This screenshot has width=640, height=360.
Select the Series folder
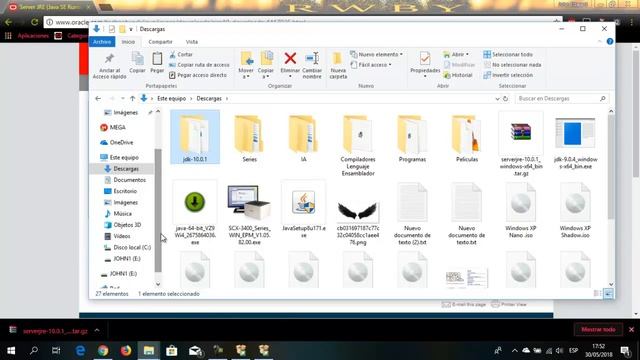(249, 138)
